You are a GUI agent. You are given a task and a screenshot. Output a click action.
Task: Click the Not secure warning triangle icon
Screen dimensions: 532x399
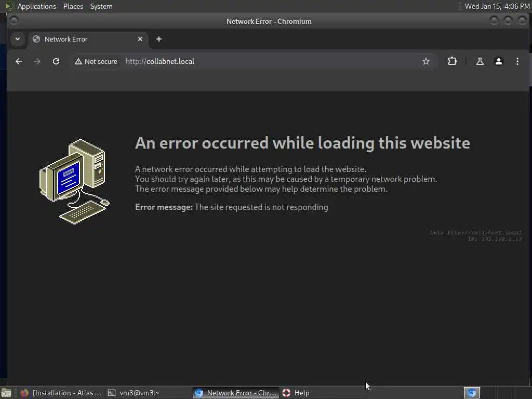point(78,61)
